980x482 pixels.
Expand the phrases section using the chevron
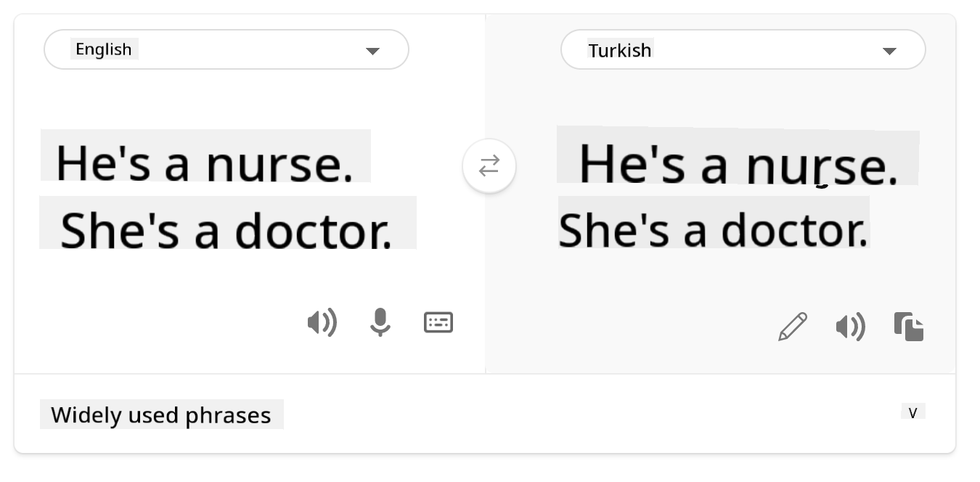913,413
